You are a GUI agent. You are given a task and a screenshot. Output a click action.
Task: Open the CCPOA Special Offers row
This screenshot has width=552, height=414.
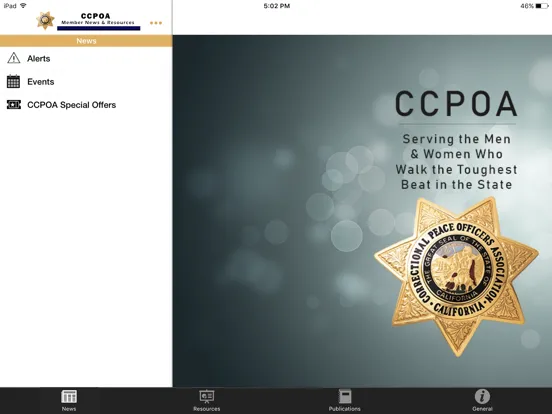click(86, 105)
